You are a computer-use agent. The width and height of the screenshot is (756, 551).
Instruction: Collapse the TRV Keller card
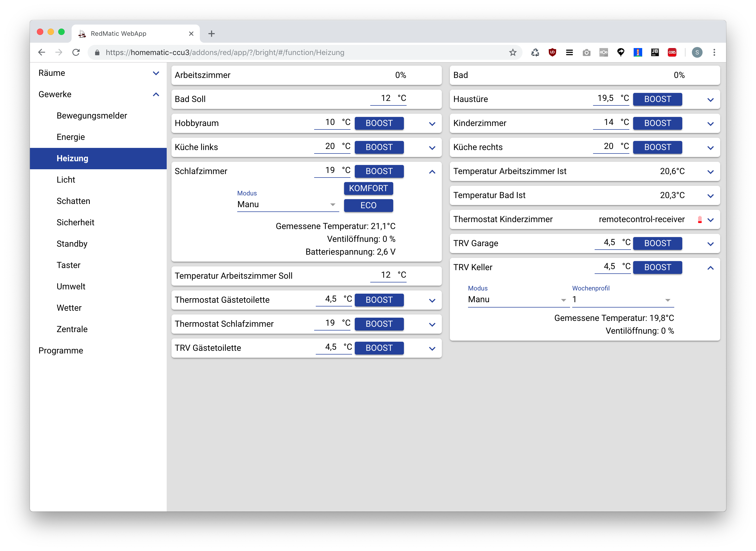point(711,268)
